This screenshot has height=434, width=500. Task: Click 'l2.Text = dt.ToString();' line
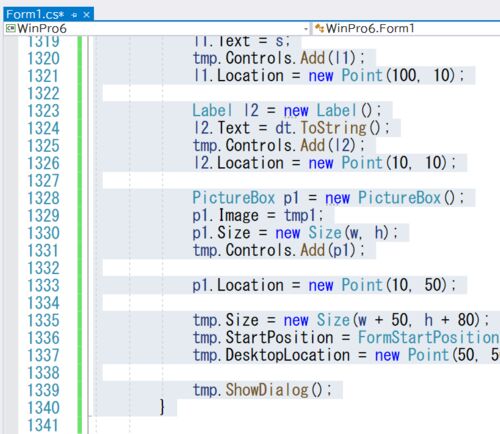291,128
